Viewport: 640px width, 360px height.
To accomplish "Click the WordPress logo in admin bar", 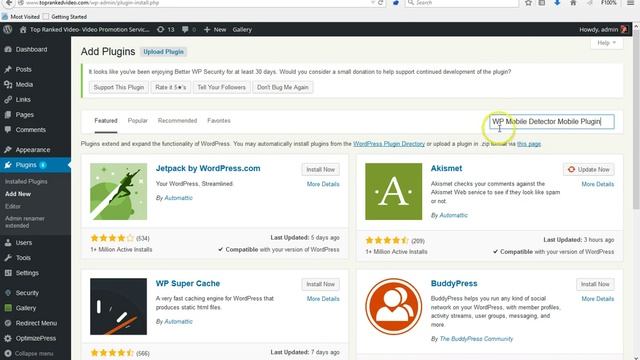I will [x=7, y=29].
